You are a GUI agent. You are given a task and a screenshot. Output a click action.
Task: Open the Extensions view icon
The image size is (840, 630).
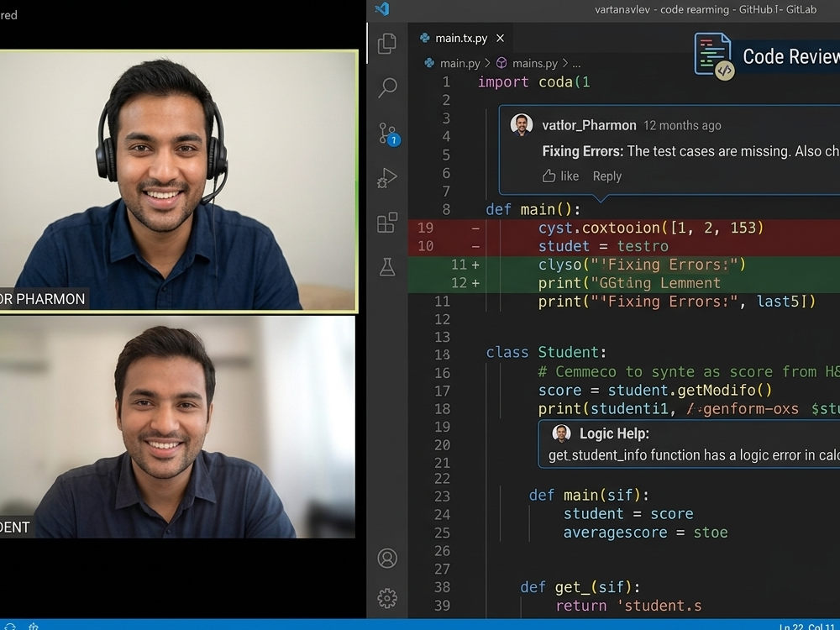387,223
